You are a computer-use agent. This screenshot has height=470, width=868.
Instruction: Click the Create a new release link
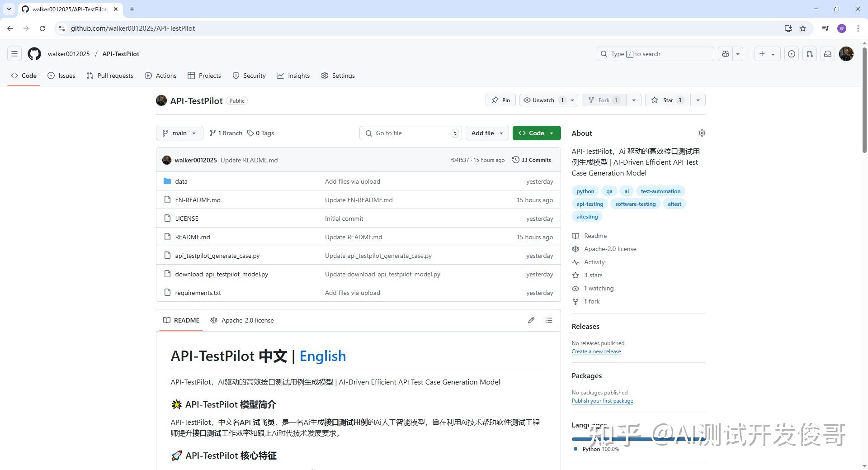click(596, 351)
